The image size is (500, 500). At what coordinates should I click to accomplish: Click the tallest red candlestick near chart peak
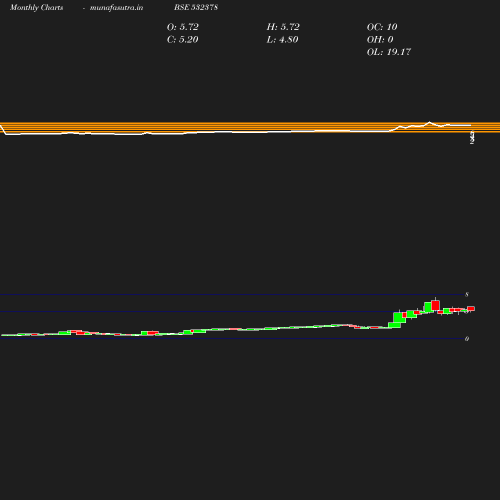coord(435,305)
